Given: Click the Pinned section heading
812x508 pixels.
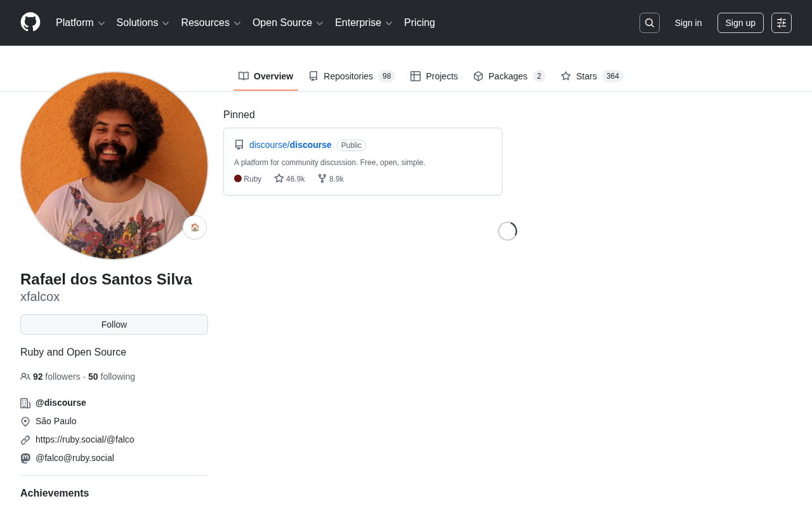Looking at the screenshot, I should pos(239,115).
